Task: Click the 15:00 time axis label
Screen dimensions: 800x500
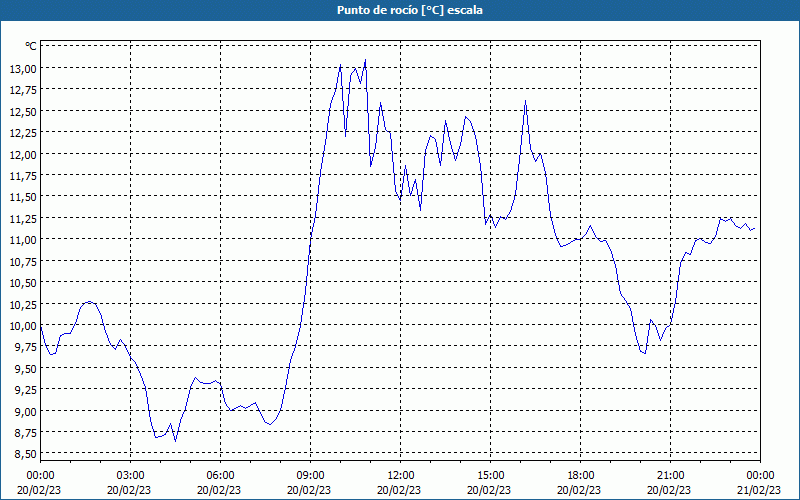Action: tap(490, 476)
